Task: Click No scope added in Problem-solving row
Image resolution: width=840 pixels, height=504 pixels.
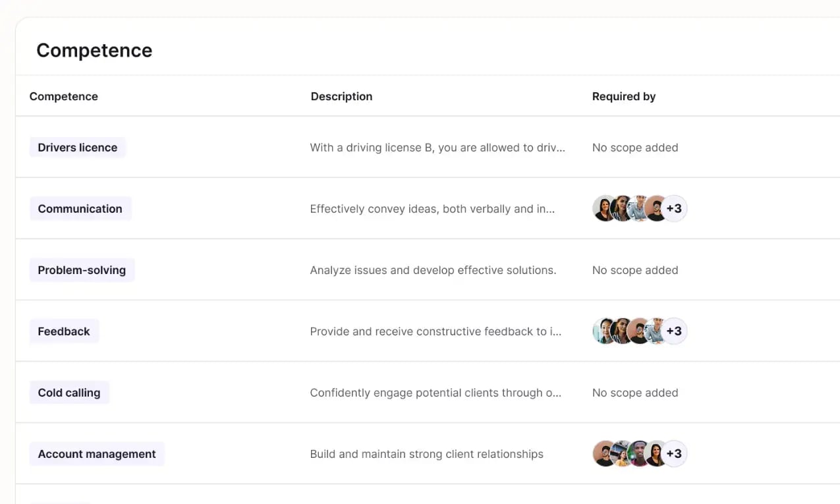Action: [x=635, y=270]
